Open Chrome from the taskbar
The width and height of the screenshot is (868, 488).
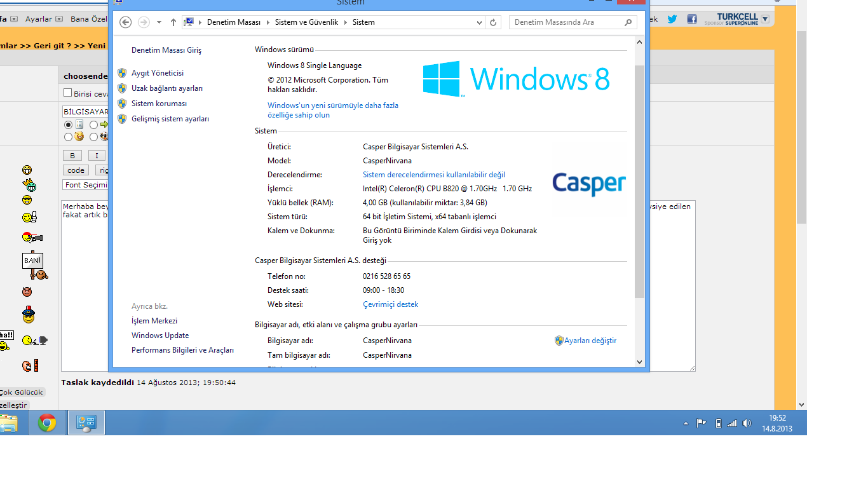tap(47, 423)
